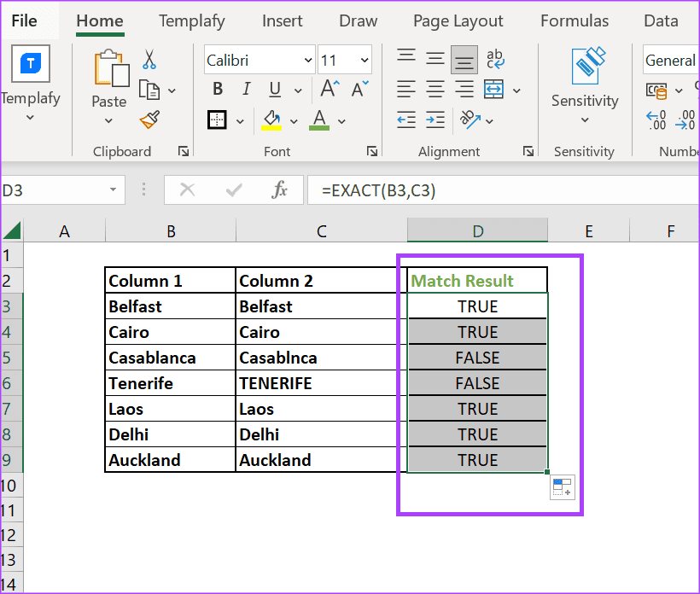Switch to the Data tab
This screenshot has width=700, height=594.
pos(661,21)
